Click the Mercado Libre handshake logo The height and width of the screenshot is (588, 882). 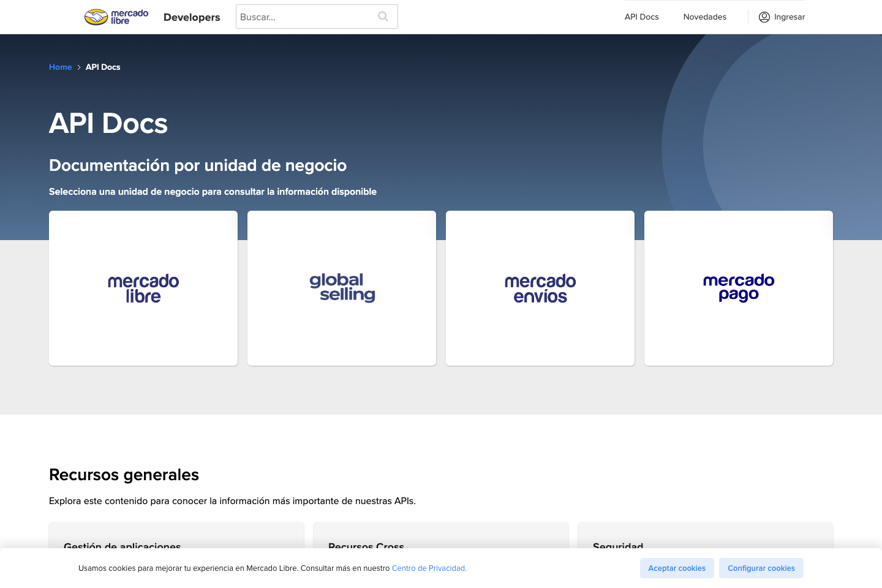pos(116,17)
